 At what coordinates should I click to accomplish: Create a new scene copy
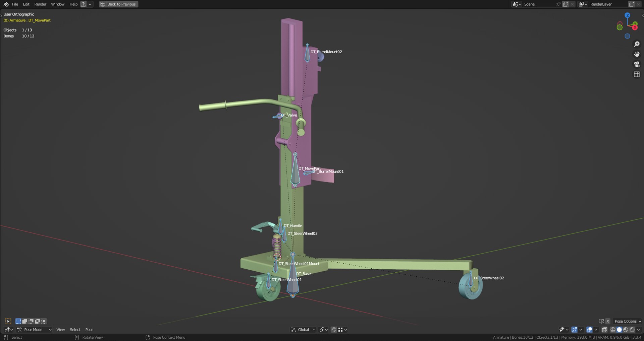566,4
